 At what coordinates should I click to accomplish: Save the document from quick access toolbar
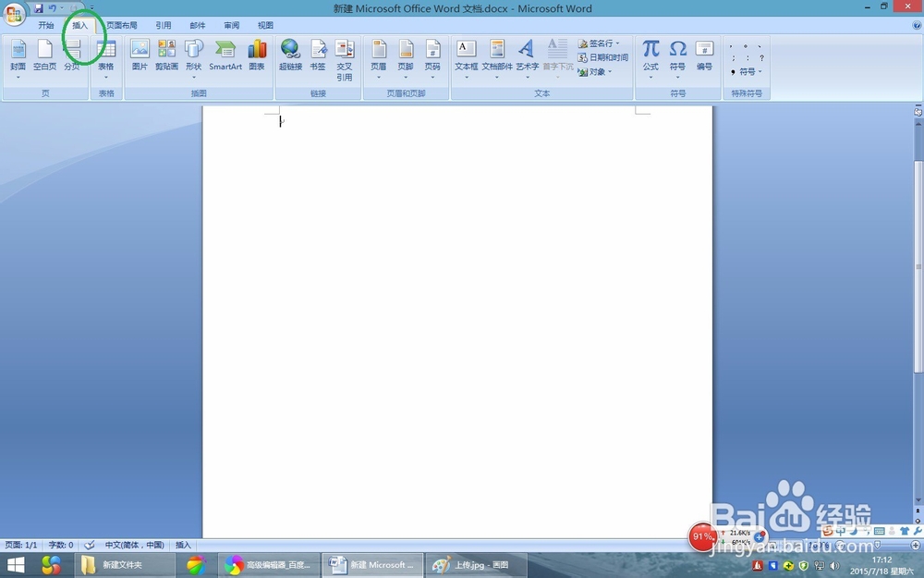38,8
